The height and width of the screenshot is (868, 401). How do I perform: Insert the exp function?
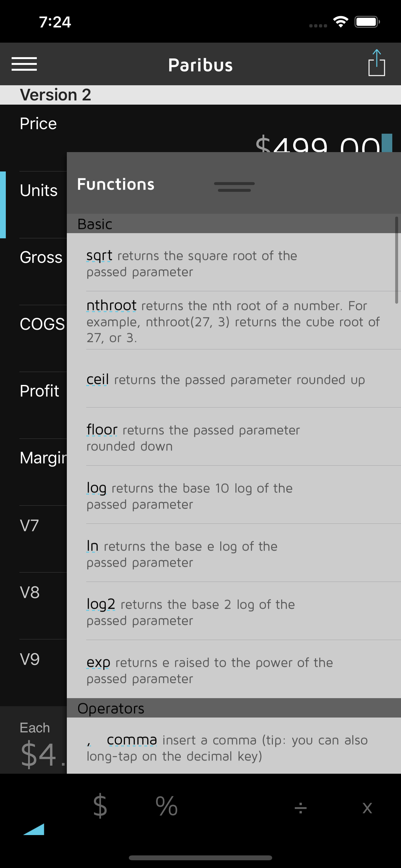point(98,662)
